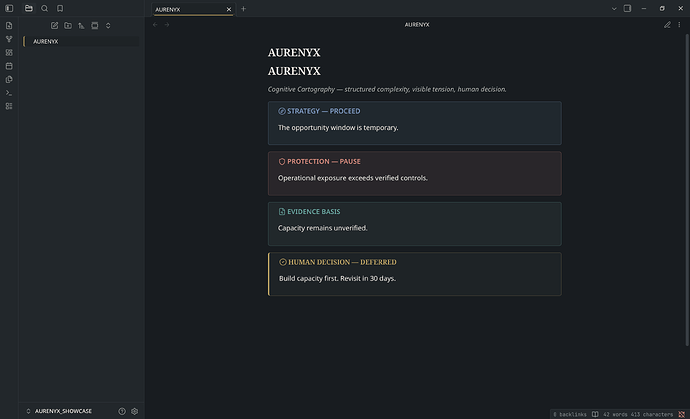Viewport: 690px width, 419px height.
Task: Click the HUMAN DECISION — DEFERRED callout title
Action: pyautogui.click(x=342, y=262)
